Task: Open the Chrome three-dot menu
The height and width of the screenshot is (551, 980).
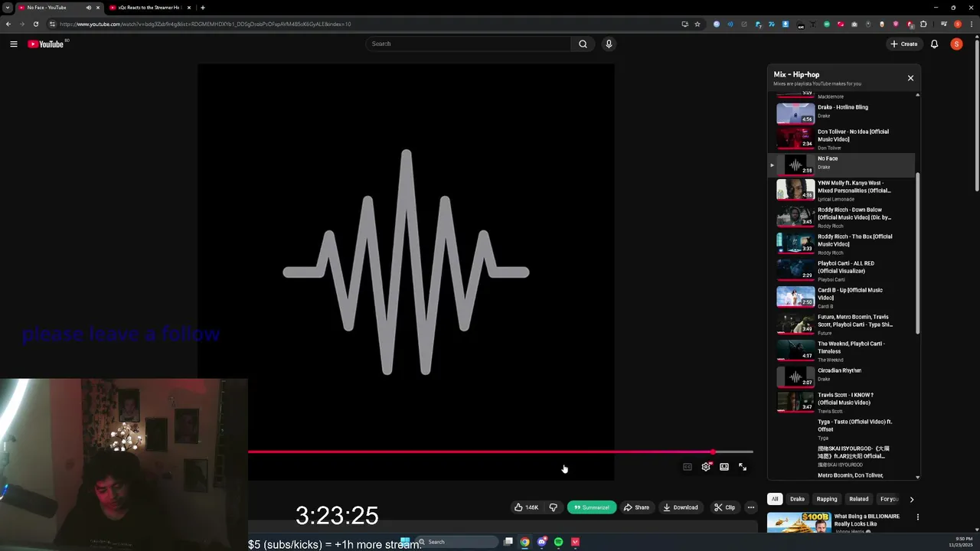Action: coord(971,24)
